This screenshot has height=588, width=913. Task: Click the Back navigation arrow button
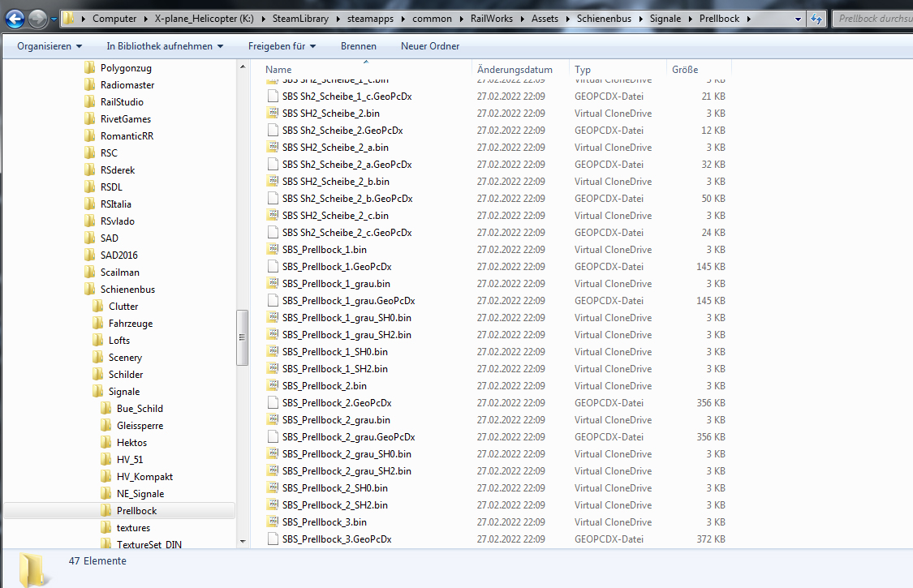point(15,19)
